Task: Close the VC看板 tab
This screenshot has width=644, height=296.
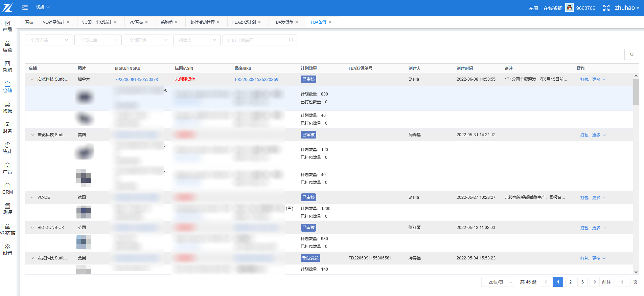Action: [146, 22]
